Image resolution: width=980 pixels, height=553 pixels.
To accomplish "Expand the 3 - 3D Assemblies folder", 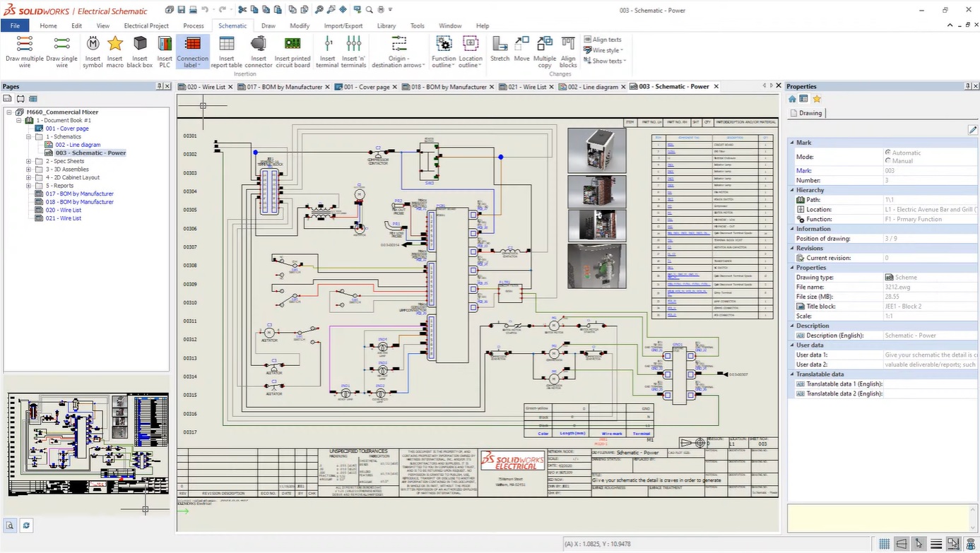I will [x=29, y=170].
